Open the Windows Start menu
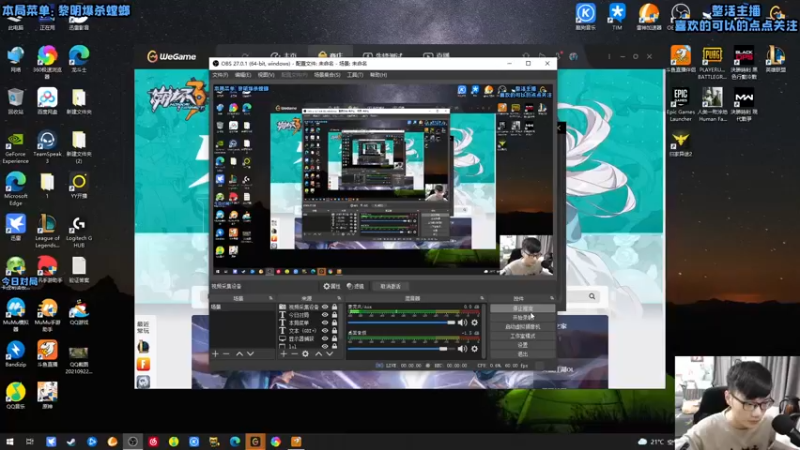This screenshot has height=450, width=800. click(x=10, y=441)
